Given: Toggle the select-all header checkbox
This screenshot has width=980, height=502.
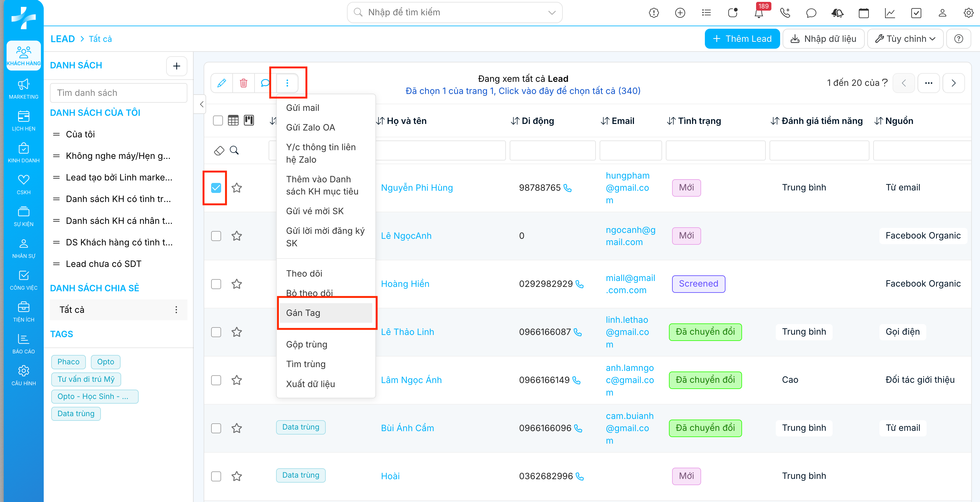Looking at the screenshot, I should coord(218,121).
